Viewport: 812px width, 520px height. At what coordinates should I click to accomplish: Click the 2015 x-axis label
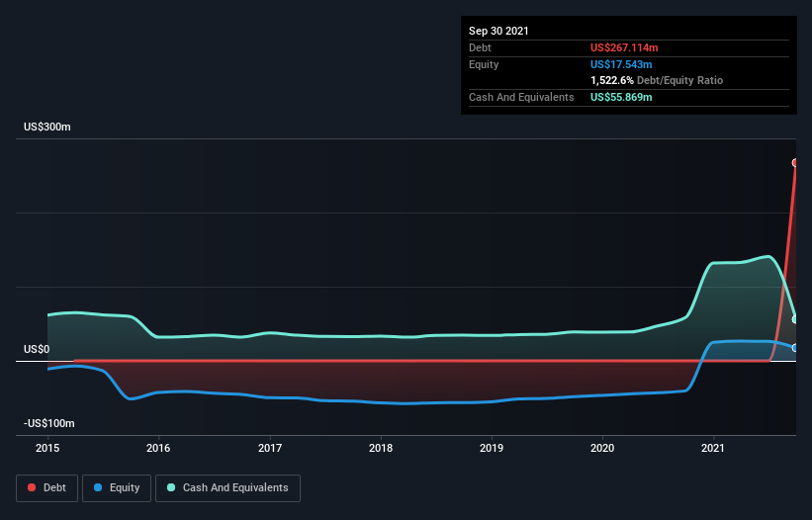(47, 448)
